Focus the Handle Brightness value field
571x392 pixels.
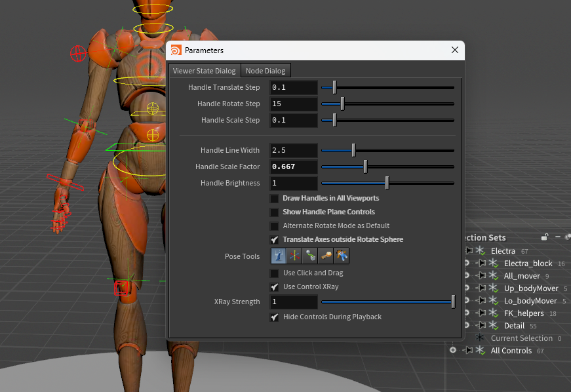click(294, 183)
